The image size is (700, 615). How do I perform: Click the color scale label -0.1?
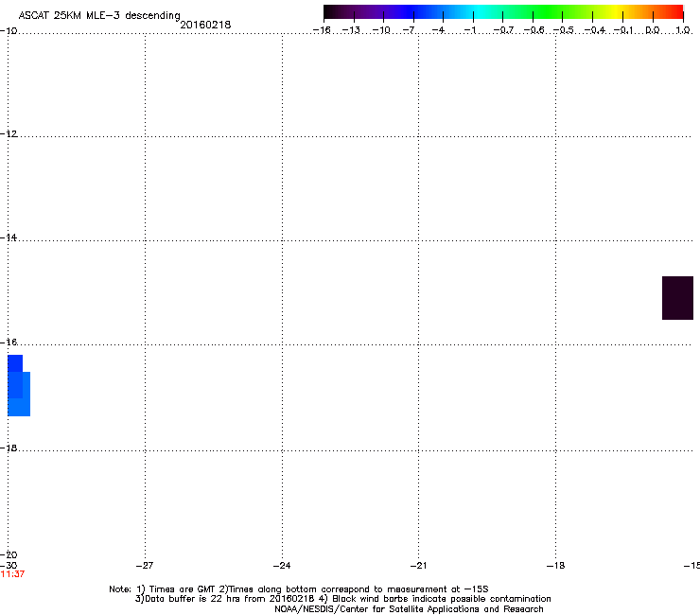point(623,30)
